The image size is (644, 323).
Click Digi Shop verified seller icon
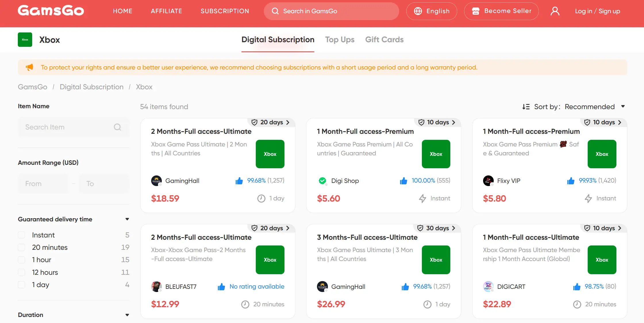pyautogui.click(x=322, y=181)
